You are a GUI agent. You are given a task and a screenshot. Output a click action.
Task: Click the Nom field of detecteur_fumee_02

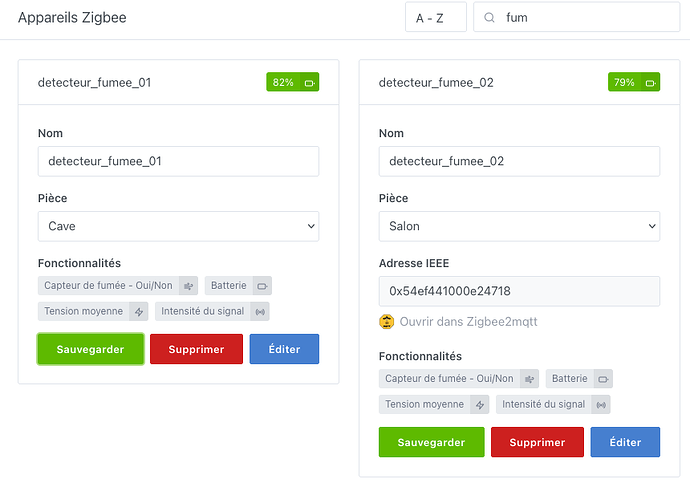[519, 161]
